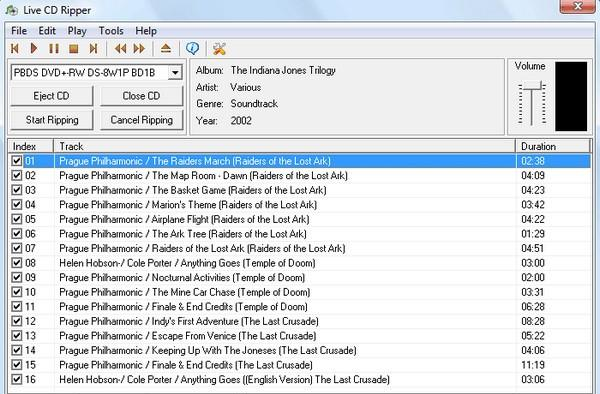Click the Live CD Ripper title icon
Viewport: 600px width, 394px height.
tap(11, 10)
